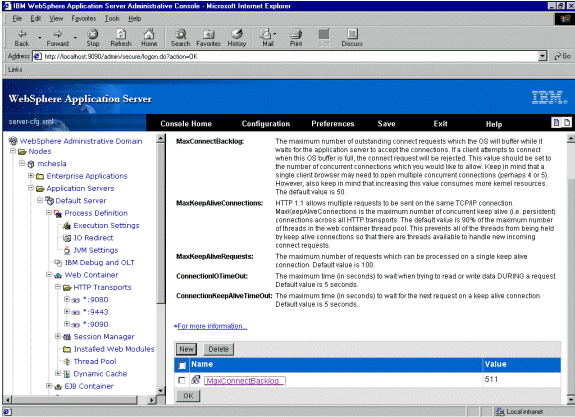This screenshot has height=417, width=575.
Task: Collapse the Application Servers branch
Action: [x=31, y=188]
